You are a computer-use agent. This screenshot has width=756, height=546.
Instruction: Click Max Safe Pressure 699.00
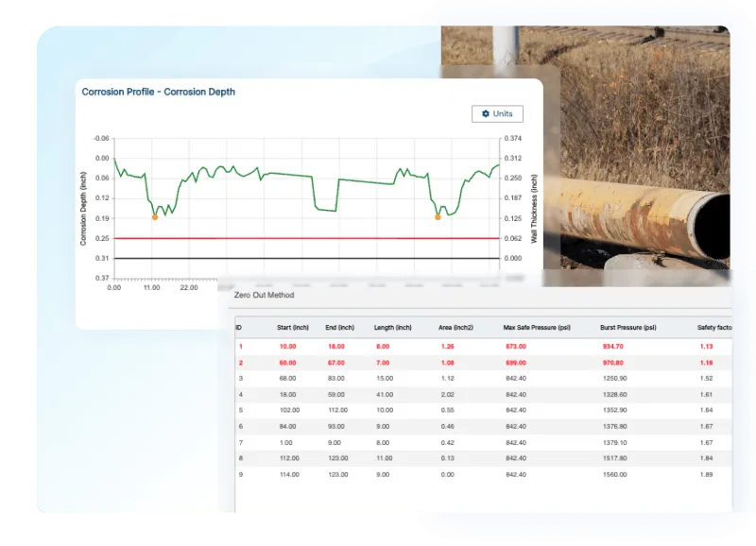(x=516, y=363)
